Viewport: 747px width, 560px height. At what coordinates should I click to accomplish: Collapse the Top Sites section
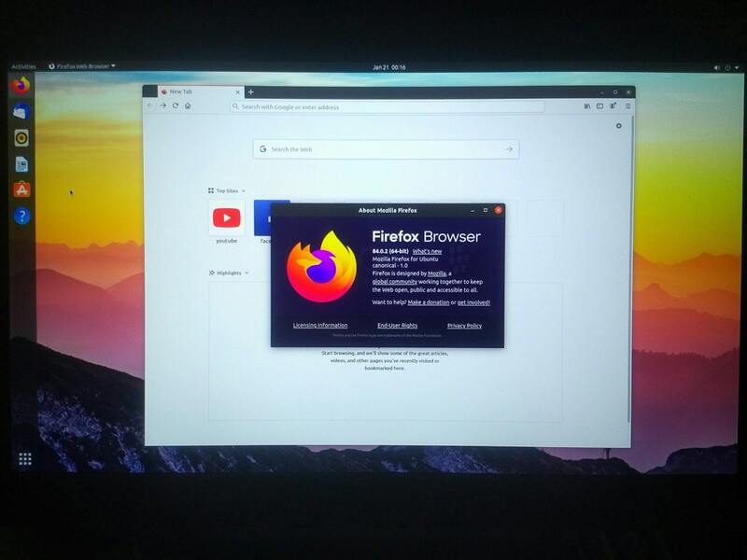pos(227,191)
